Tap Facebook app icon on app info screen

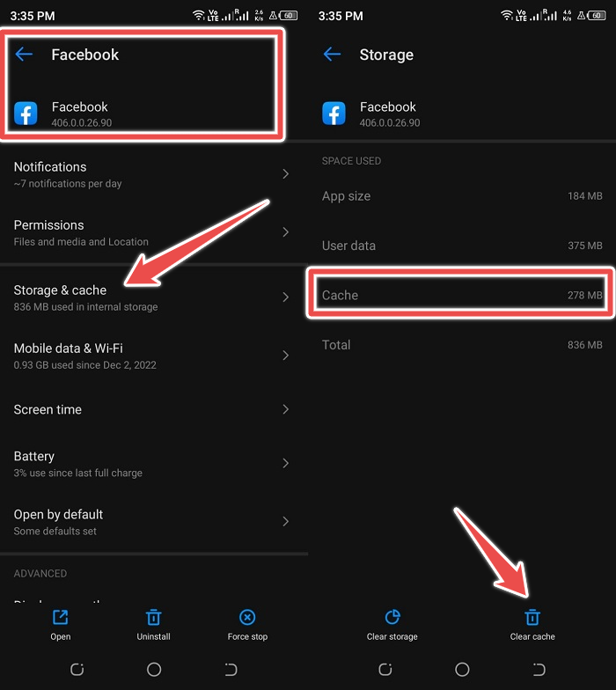[26, 114]
